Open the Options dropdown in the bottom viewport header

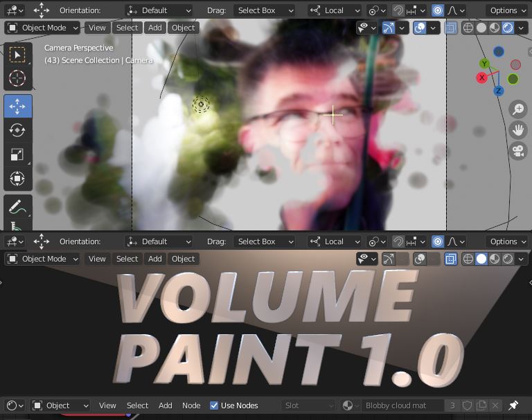[x=507, y=241]
